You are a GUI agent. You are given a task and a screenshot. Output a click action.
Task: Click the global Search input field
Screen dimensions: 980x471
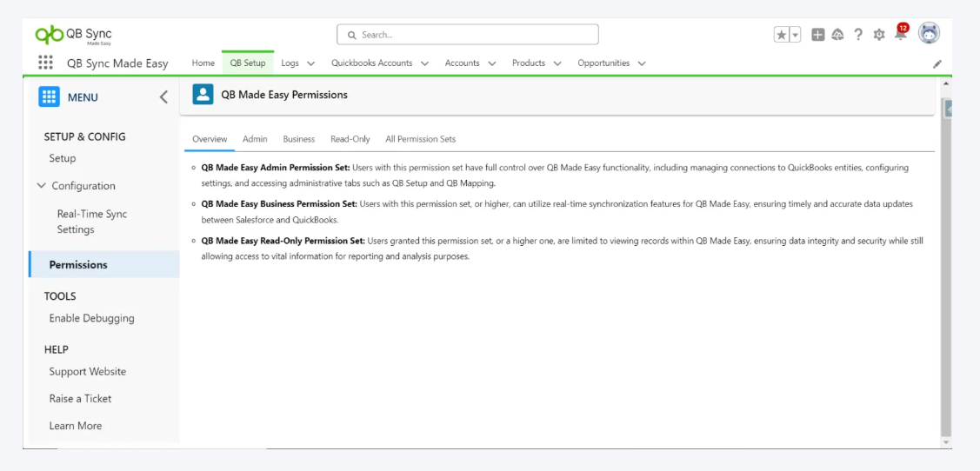(468, 35)
